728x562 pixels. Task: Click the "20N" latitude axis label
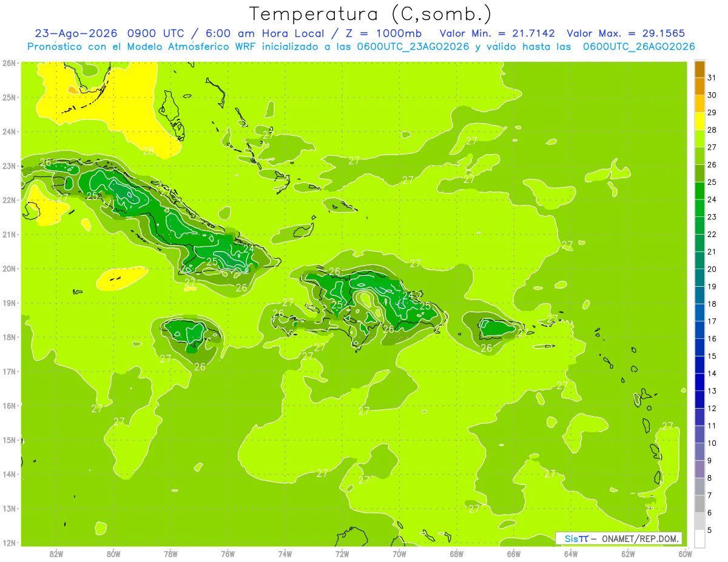pos(8,269)
